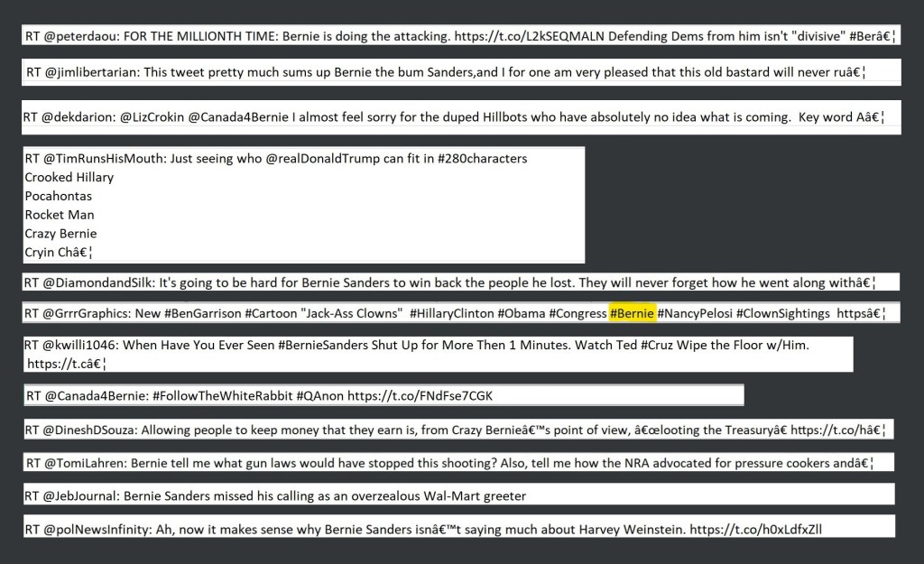Click the #NancyPelosi hashtag
924x564 pixels.
tap(695, 313)
